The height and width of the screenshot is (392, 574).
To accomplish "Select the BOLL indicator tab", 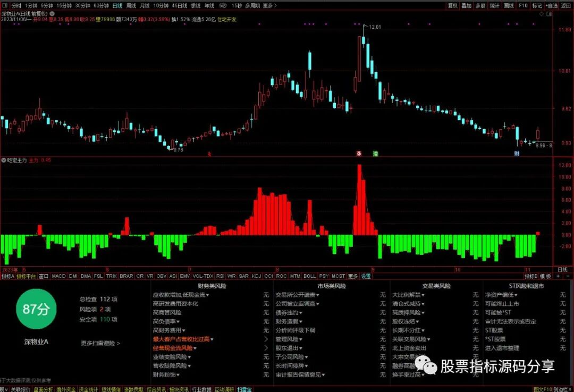I will (309, 276).
